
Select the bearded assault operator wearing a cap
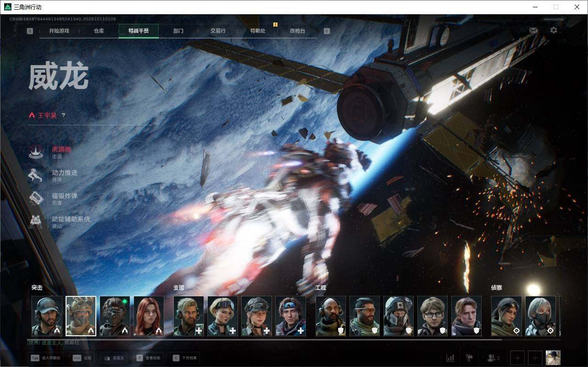point(47,316)
